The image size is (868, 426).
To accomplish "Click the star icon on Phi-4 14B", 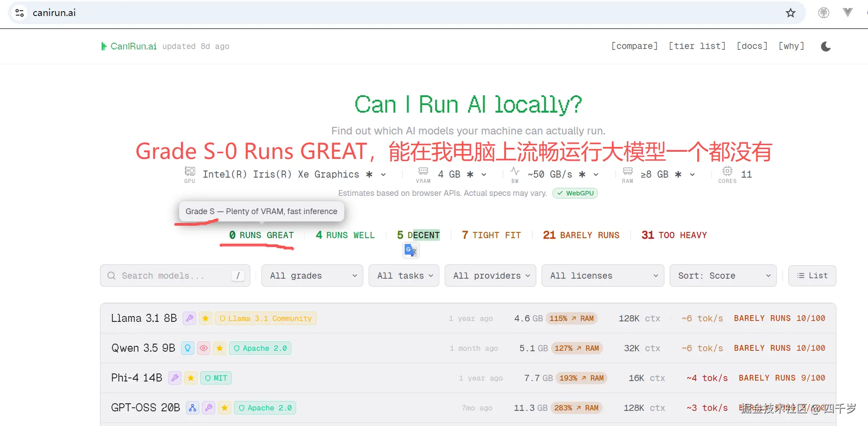I will click(191, 378).
